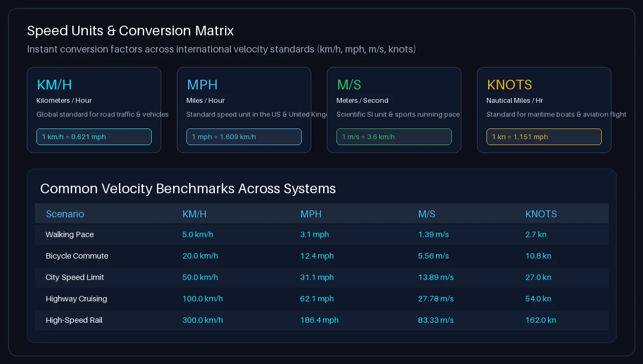Click the '54.0 kn' cell

pos(538,299)
